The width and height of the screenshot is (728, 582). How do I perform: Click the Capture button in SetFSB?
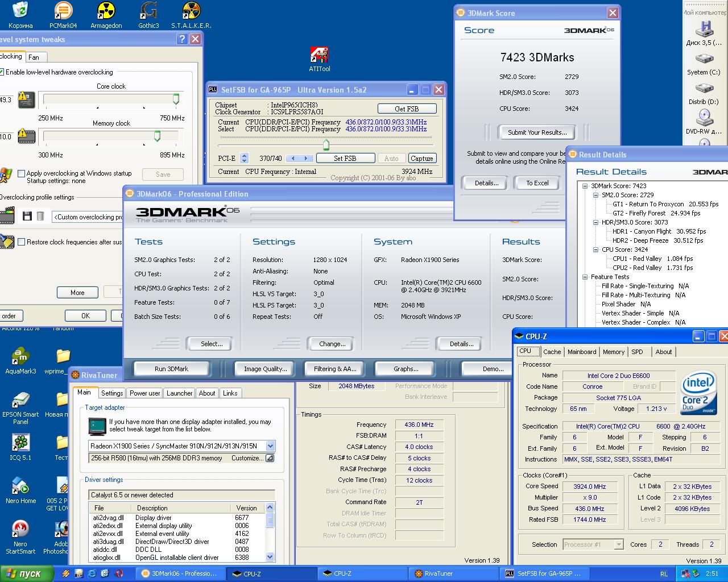(421, 158)
